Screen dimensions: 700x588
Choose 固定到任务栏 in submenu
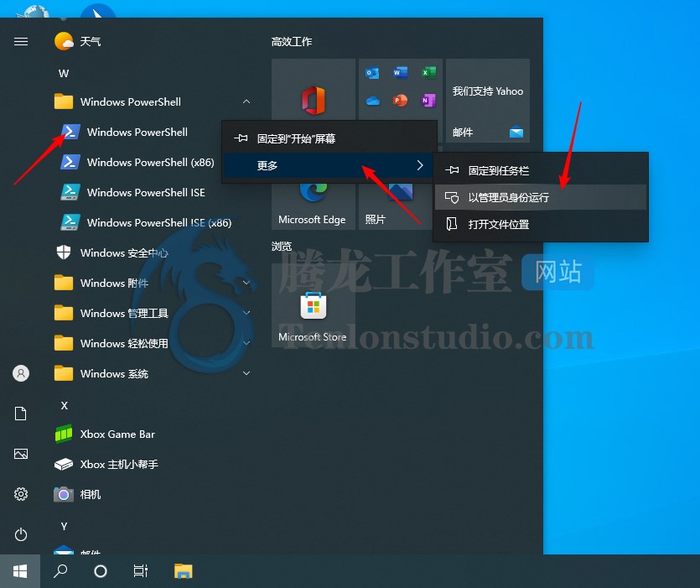pyautogui.click(x=541, y=170)
